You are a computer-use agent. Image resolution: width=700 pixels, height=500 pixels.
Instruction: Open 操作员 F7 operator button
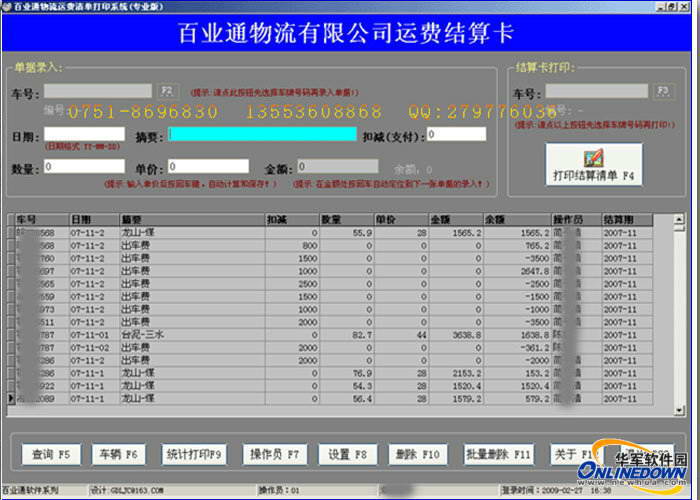(275, 454)
